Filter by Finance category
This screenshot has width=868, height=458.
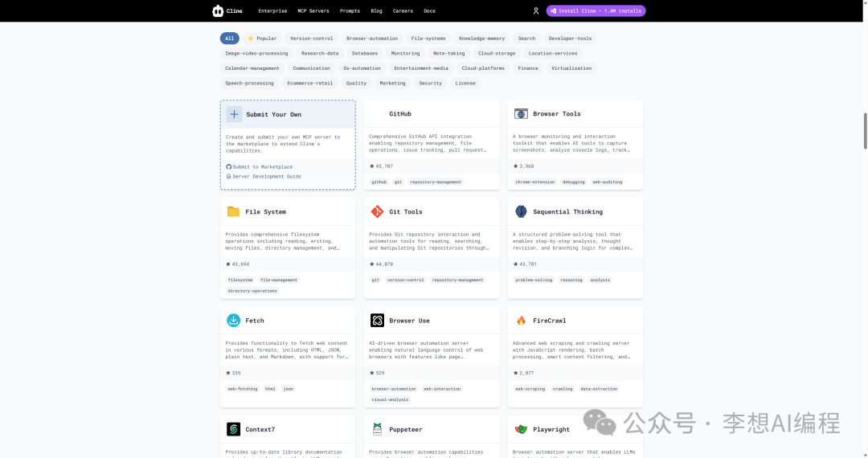[x=528, y=68]
